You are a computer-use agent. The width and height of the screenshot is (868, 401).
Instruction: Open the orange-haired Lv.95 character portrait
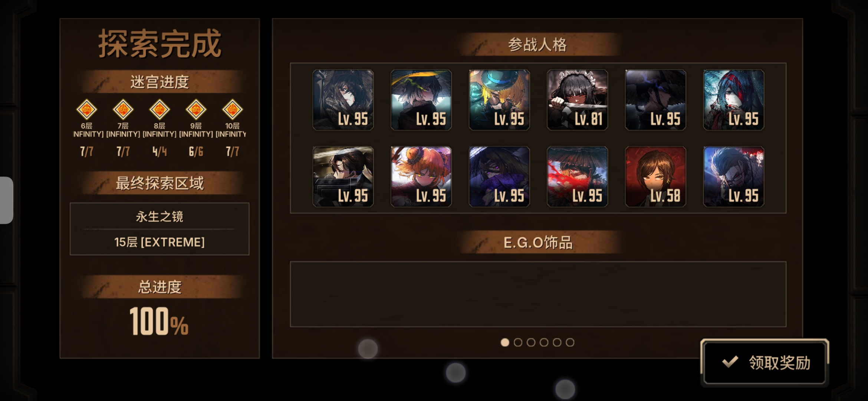pos(421,176)
